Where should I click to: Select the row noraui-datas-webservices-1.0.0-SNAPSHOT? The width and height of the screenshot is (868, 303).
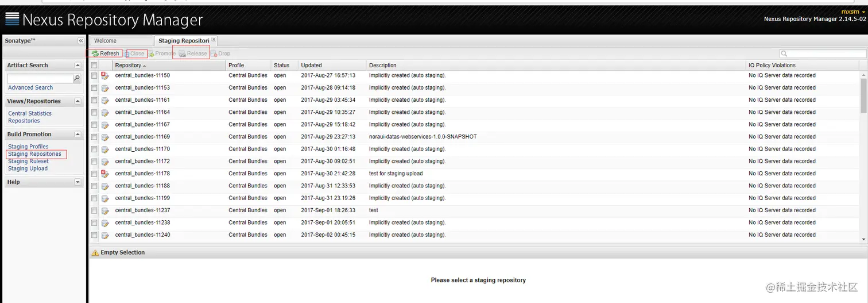point(475,137)
